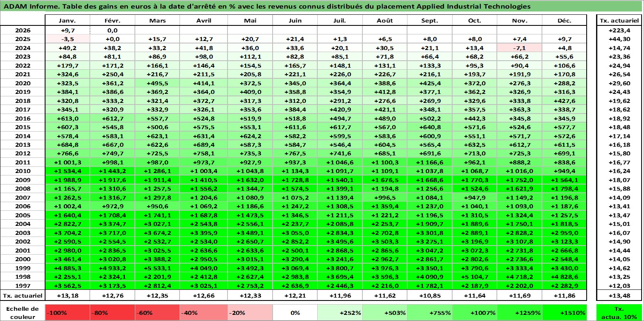
Task: Select the pink '-7,1' cell
Action: 519,48
